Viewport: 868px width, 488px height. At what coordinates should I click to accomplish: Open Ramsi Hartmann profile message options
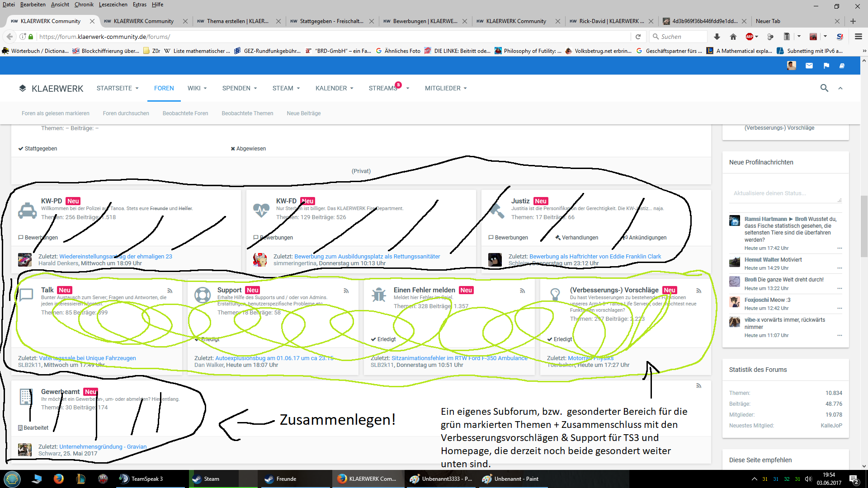[840, 248]
